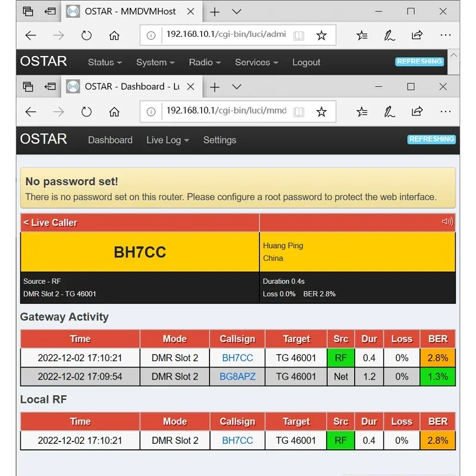
Task: Close the OSTAR - MMDVMHost tab
Action: pyautogui.click(x=190, y=11)
